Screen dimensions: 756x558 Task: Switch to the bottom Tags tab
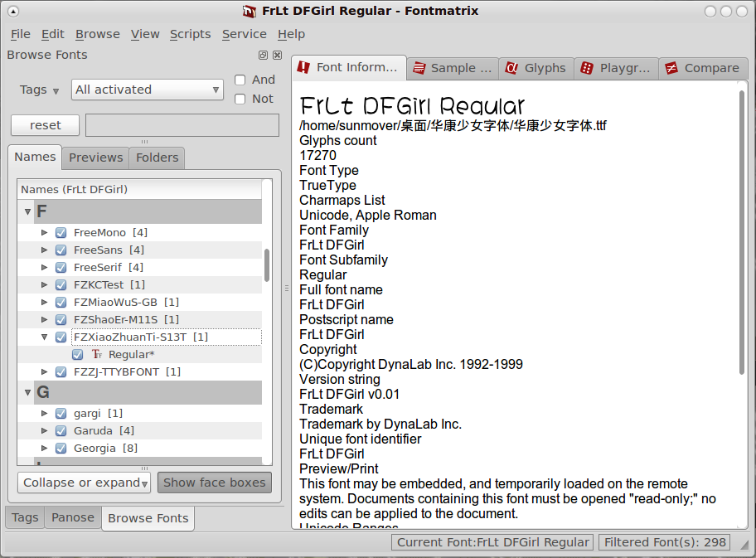point(25,517)
